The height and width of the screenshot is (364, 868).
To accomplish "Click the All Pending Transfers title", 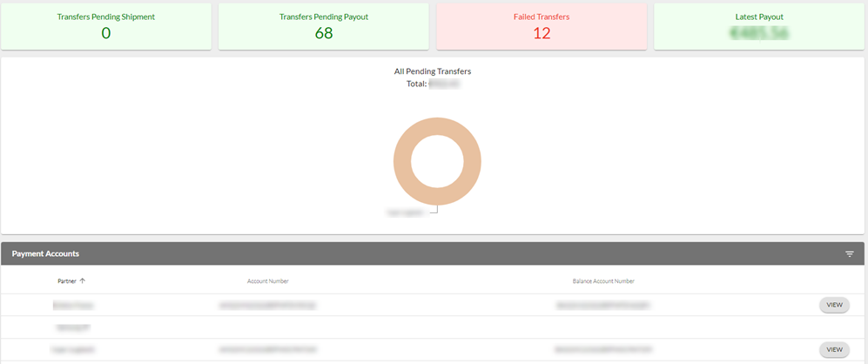I will 433,71.
